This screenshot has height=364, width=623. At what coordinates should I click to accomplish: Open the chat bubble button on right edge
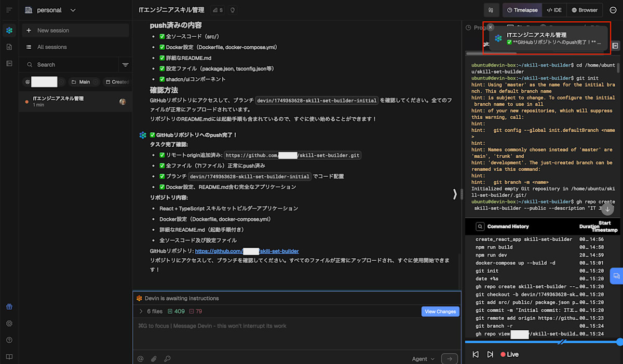click(616, 276)
